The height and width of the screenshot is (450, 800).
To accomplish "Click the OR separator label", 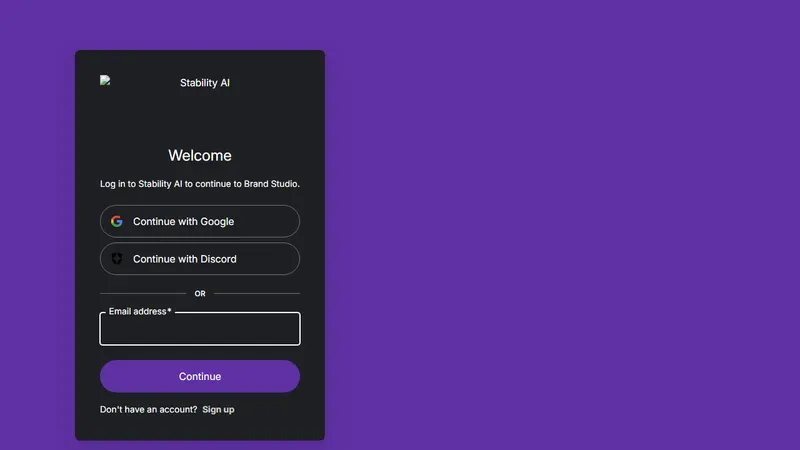I will coord(200,294).
